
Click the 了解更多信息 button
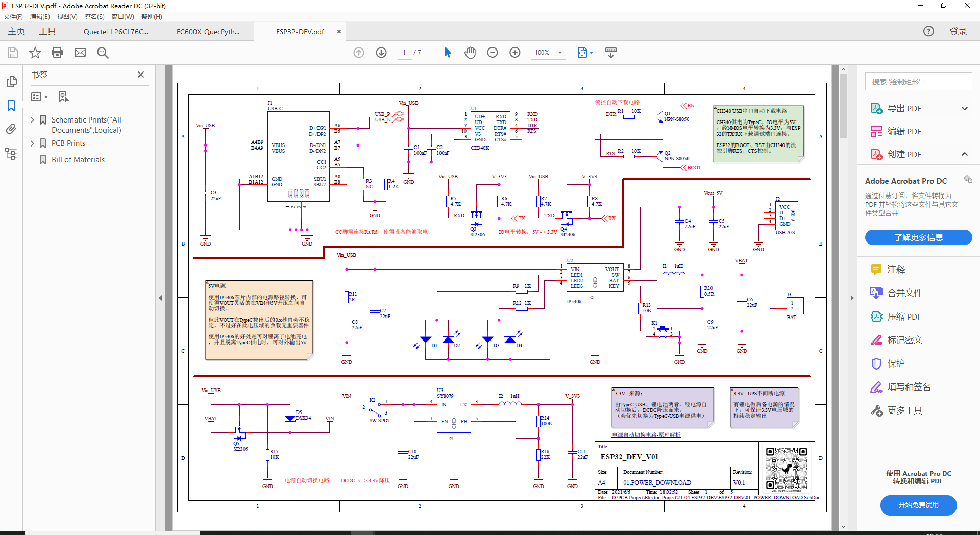(x=918, y=237)
